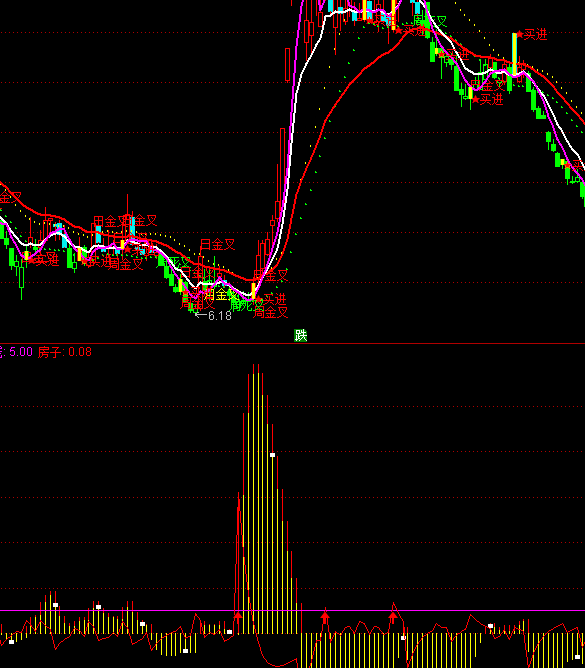The image size is (585, 668).
Task: Click the green 跌 badge below the chart
Action: tap(300, 336)
